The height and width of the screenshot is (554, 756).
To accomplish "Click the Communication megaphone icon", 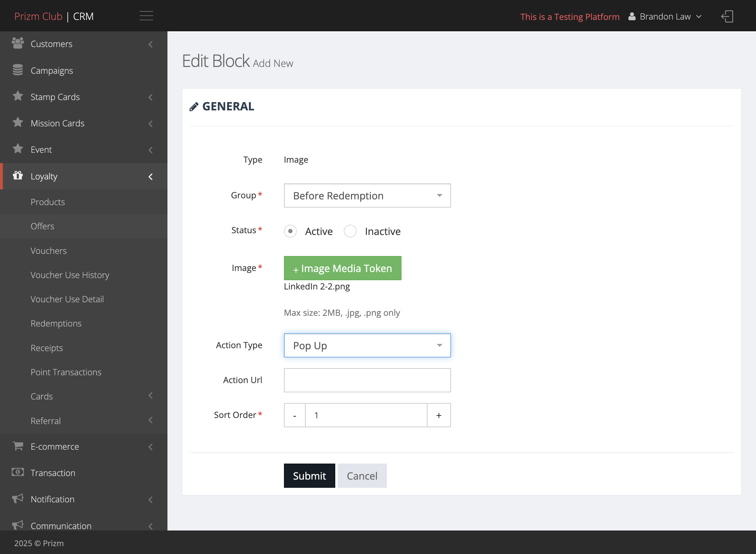I will 18,525.
